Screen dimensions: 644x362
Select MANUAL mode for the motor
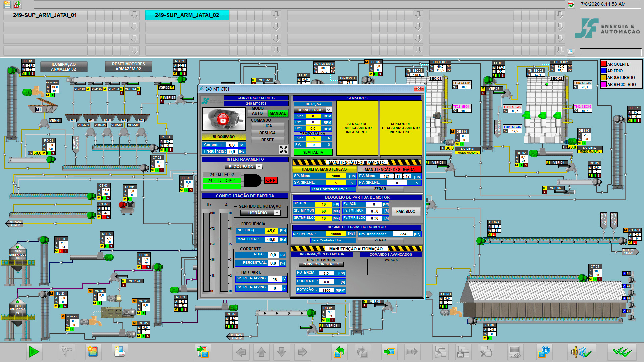(278, 113)
